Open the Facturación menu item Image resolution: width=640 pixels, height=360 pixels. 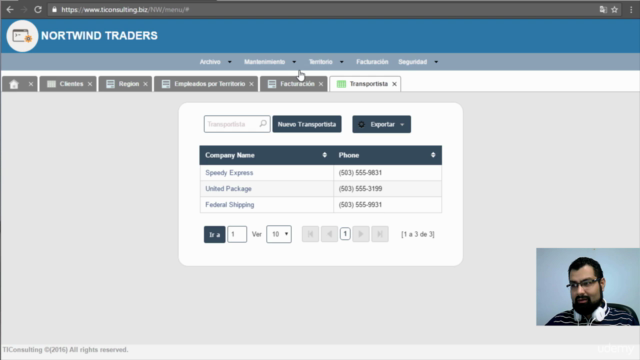pos(372,62)
